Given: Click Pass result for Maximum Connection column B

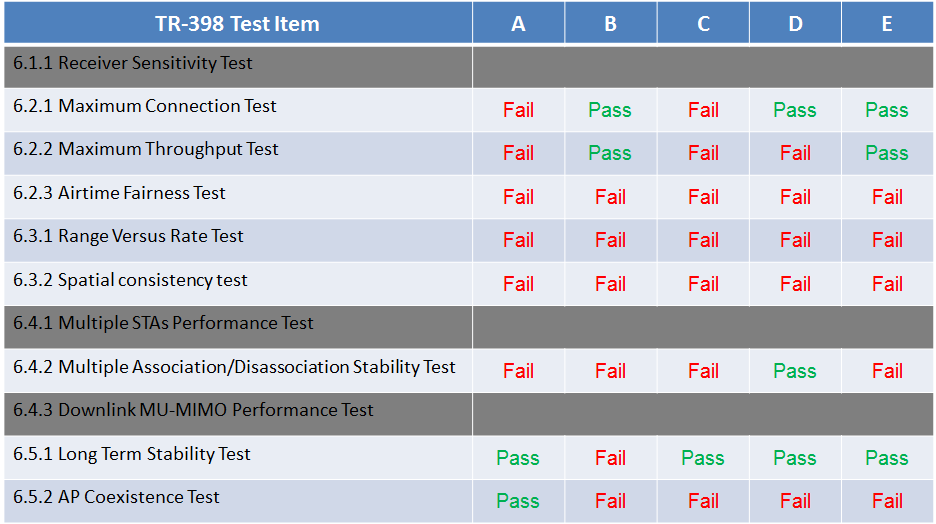Looking at the screenshot, I should [x=609, y=110].
